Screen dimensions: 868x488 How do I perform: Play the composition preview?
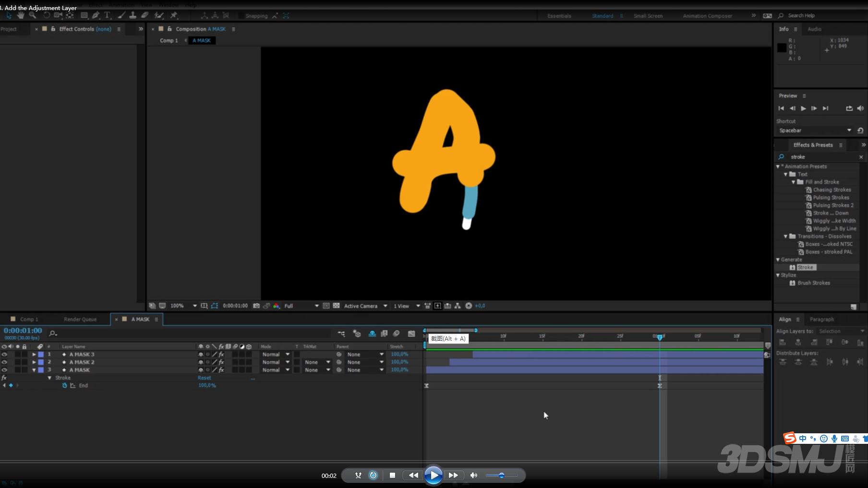(x=803, y=108)
